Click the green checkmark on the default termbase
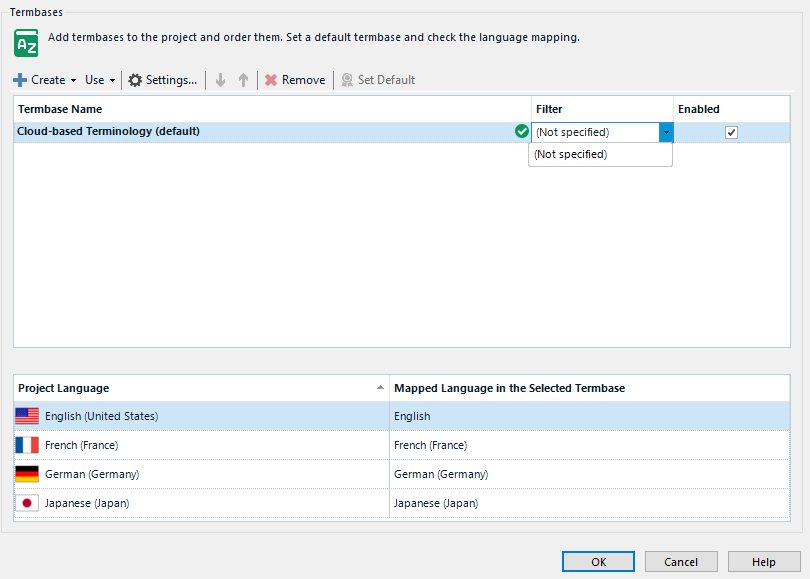Image resolution: width=810 pixels, height=579 pixels. point(521,131)
